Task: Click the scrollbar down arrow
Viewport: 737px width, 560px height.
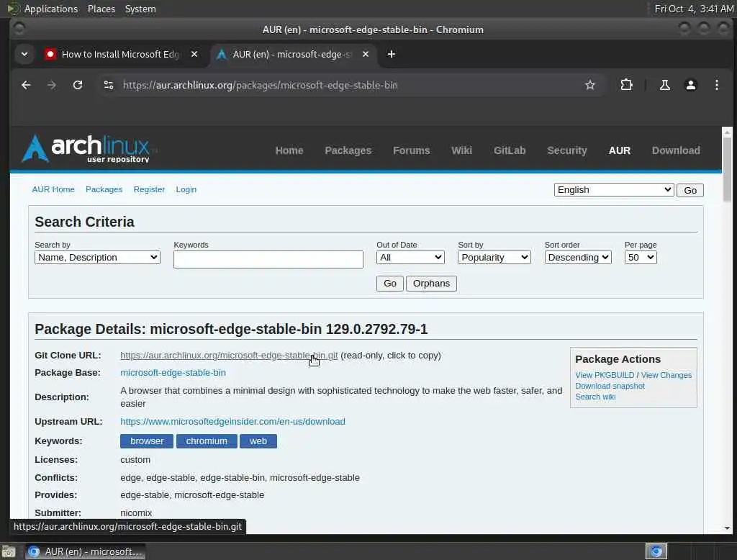Action: 727,528
